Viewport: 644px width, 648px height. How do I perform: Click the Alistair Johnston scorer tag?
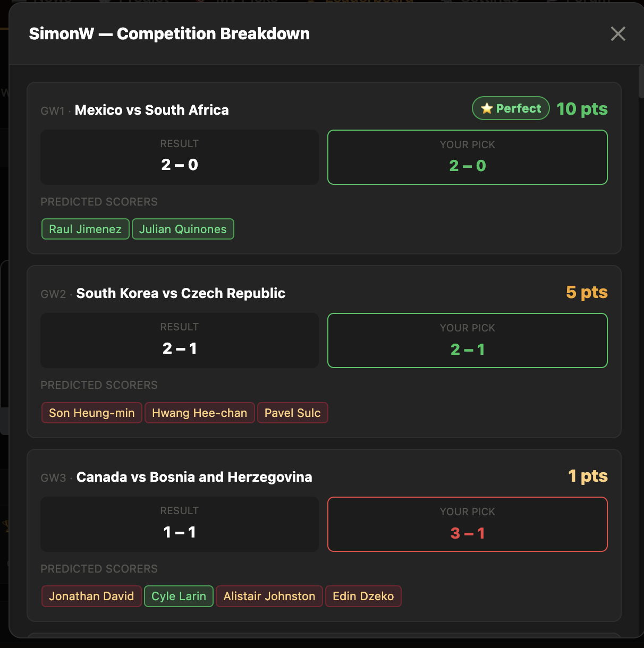tap(269, 596)
